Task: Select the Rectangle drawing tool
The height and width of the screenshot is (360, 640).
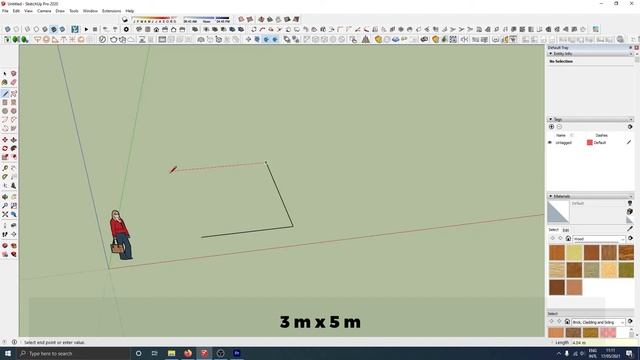Action: pyautogui.click(x=5, y=102)
